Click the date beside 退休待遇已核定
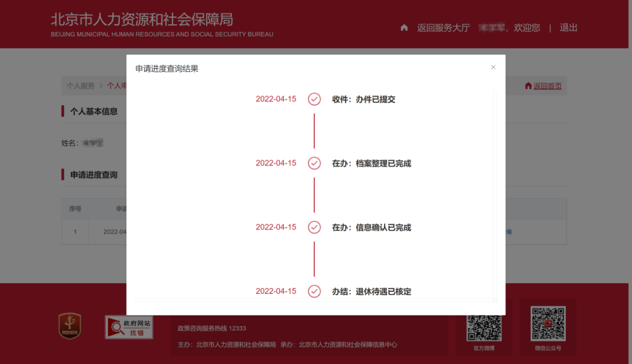Image resolution: width=632 pixels, height=364 pixels. [276, 291]
